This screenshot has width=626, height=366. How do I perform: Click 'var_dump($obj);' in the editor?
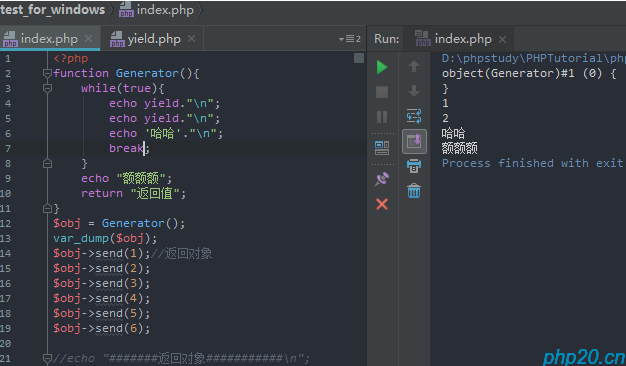105,238
